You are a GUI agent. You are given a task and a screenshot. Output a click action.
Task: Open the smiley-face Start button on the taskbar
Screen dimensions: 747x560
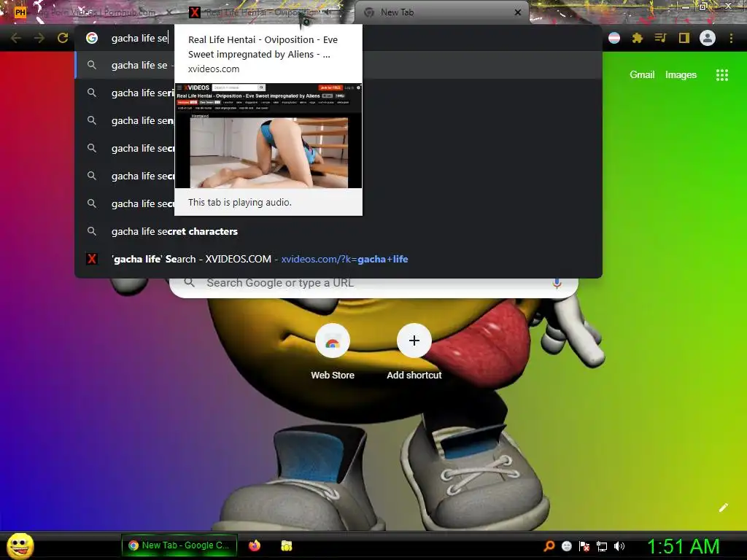pos(20,545)
